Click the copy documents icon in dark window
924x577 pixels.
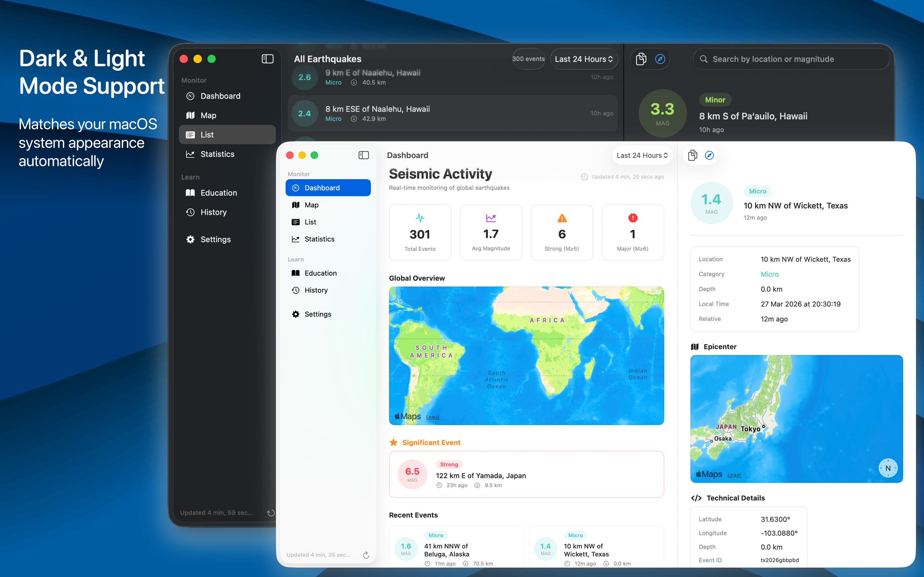pos(641,59)
